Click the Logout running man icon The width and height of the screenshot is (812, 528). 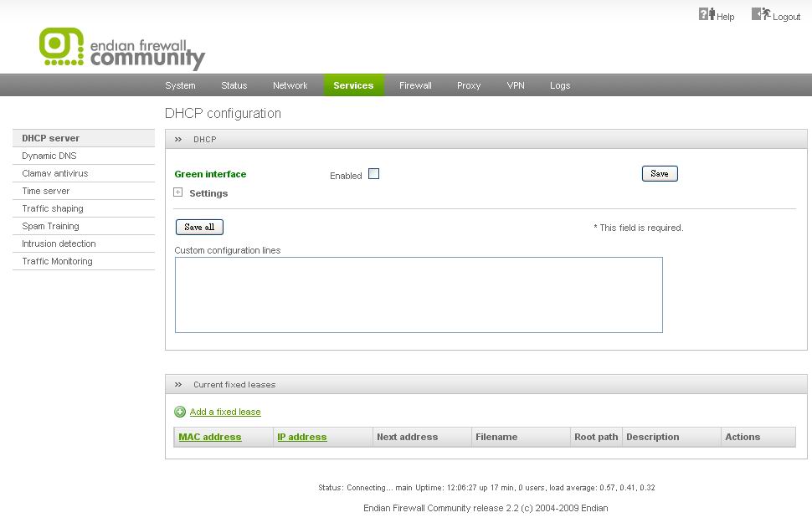pos(761,14)
